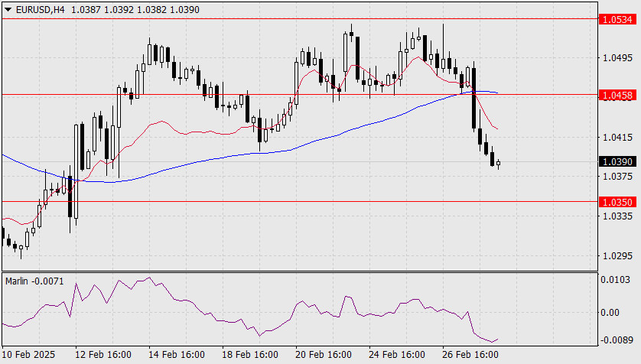Click the 0.00 Marlin scale value
Image resolution: width=641 pixels, height=364 pixels.
(610, 313)
